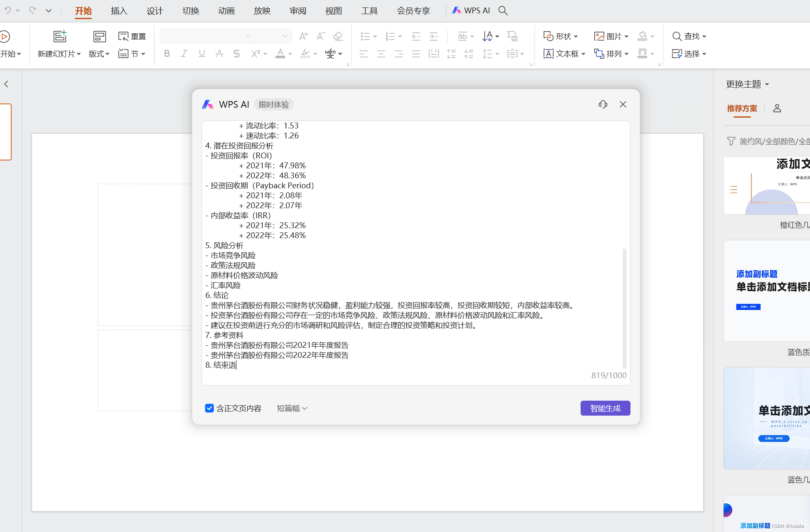Click the New Slide icon

(60, 37)
